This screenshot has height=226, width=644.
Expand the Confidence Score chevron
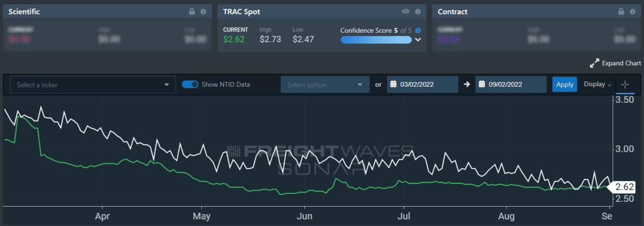click(x=418, y=40)
